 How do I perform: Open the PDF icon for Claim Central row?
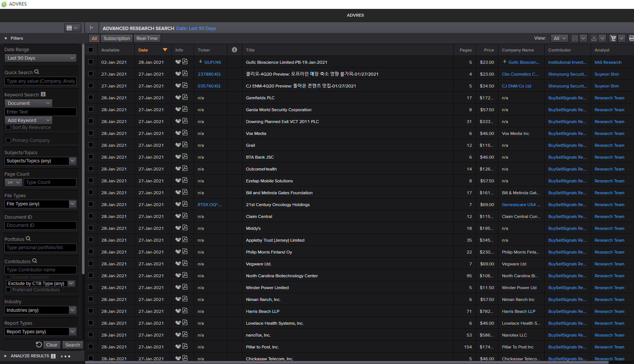tap(185, 216)
